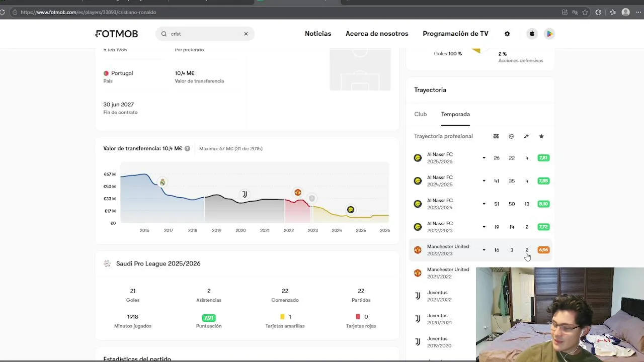Open the browser extensions icon

click(x=598, y=12)
